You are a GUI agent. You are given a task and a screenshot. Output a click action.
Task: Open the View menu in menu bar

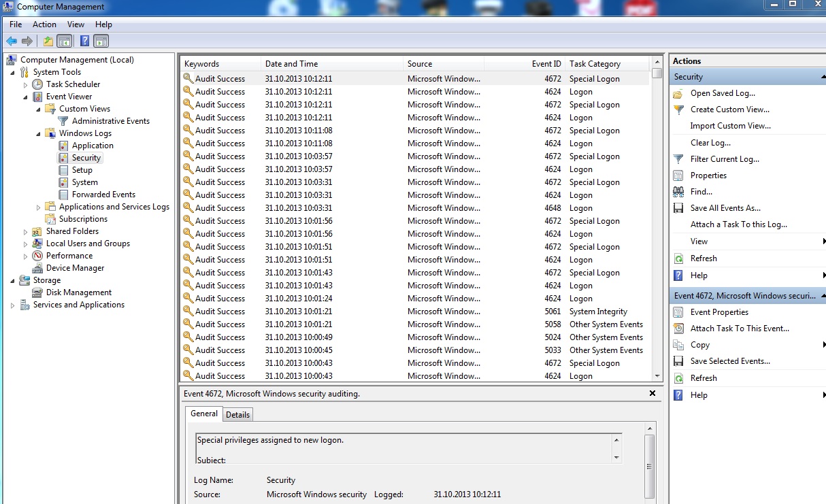click(76, 24)
